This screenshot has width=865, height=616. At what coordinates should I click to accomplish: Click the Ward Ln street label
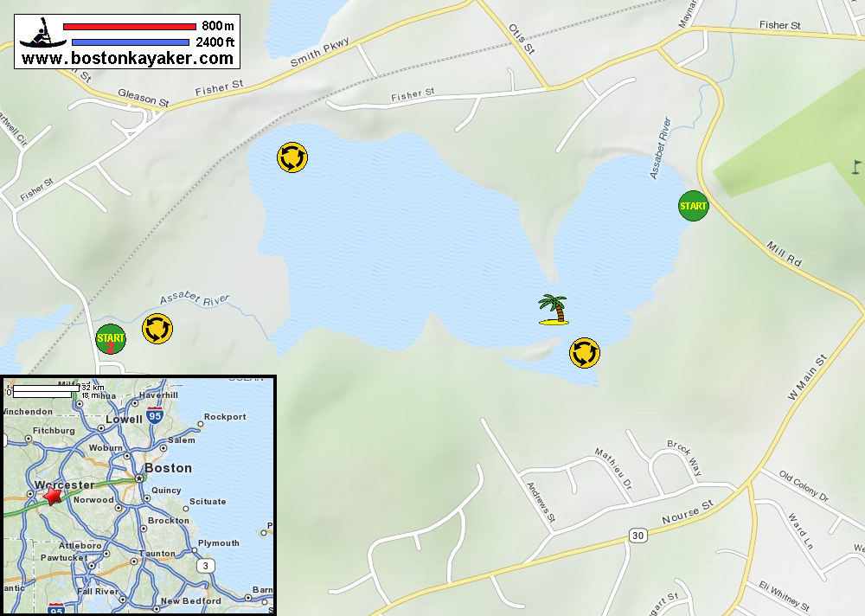click(800, 531)
